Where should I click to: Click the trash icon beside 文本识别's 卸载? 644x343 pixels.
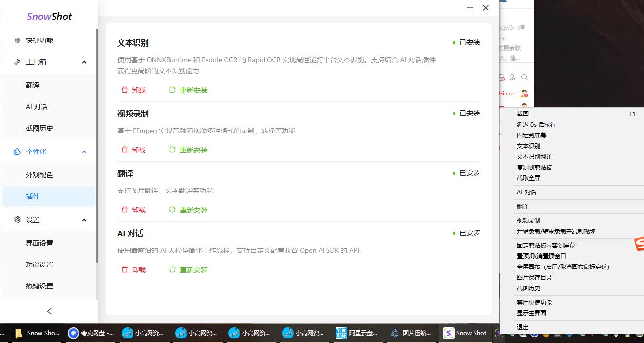[125, 90]
